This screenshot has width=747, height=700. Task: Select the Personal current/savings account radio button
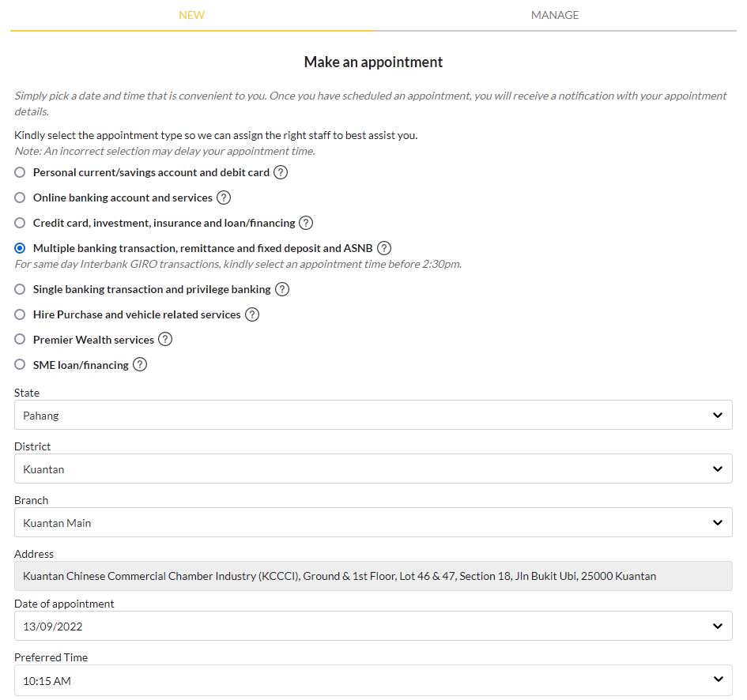click(19, 172)
